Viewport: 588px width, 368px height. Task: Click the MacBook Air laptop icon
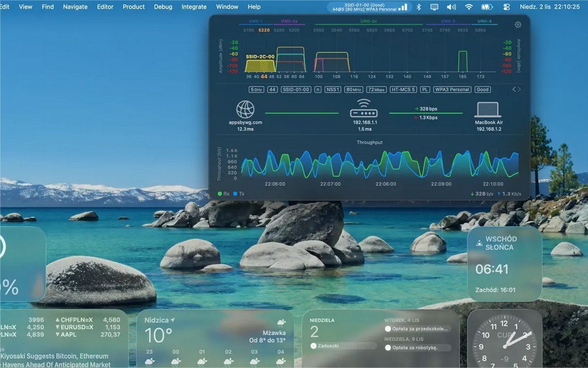point(488,110)
